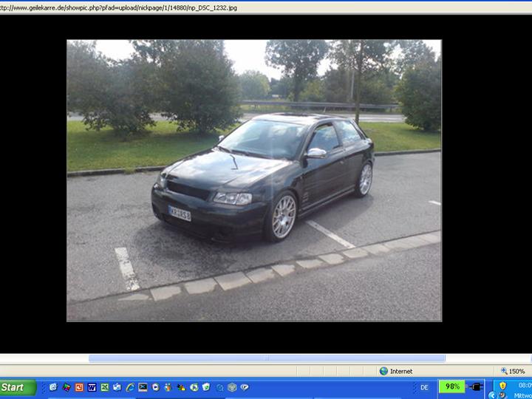Click the horizontal scrollbar thumb
The width and height of the screenshot is (532, 399).
pyautogui.click(x=266, y=358)
